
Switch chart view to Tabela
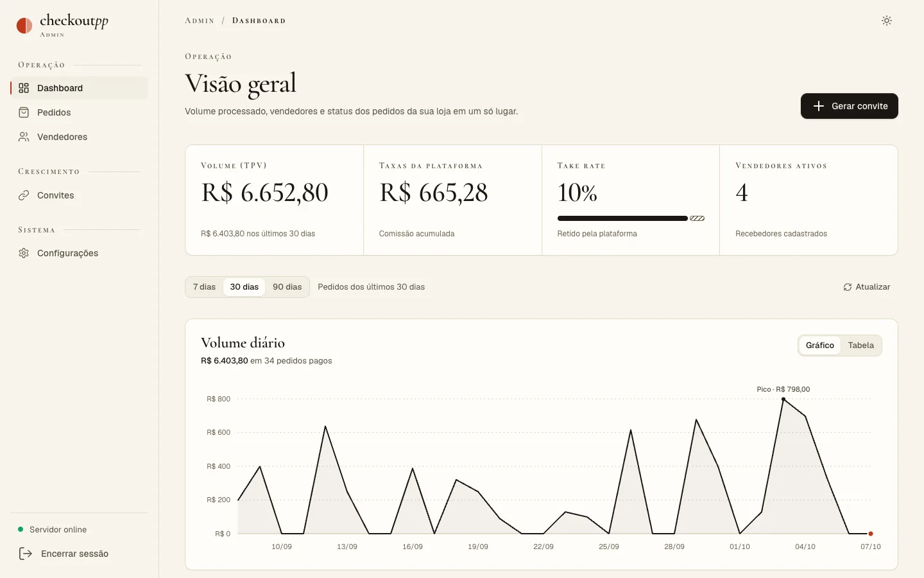point(860,346)
